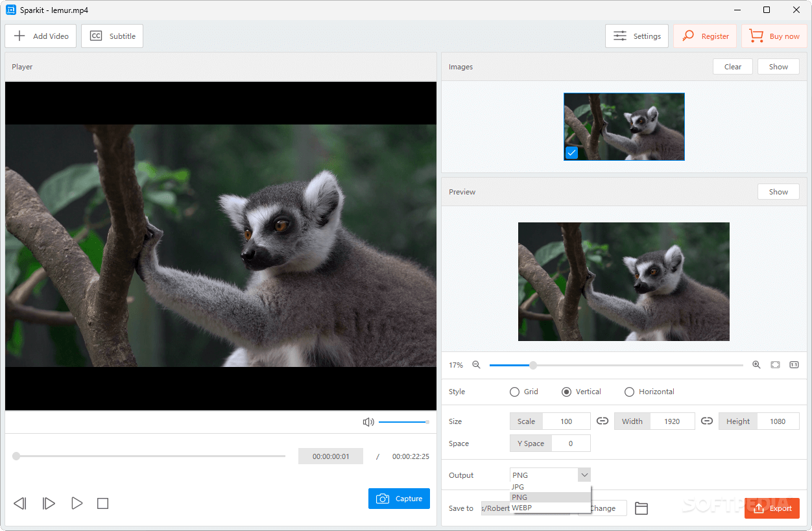Image resolution: width=812 pixels, height=531 pixels.
Task: Click the Register button
Action: pos(705,36)
